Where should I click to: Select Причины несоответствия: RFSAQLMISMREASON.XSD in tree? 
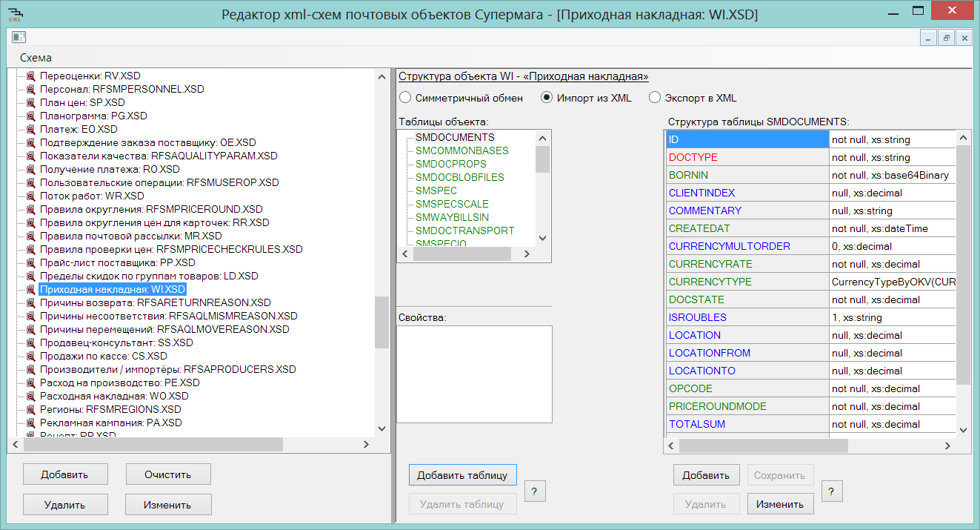click(168, 316)
